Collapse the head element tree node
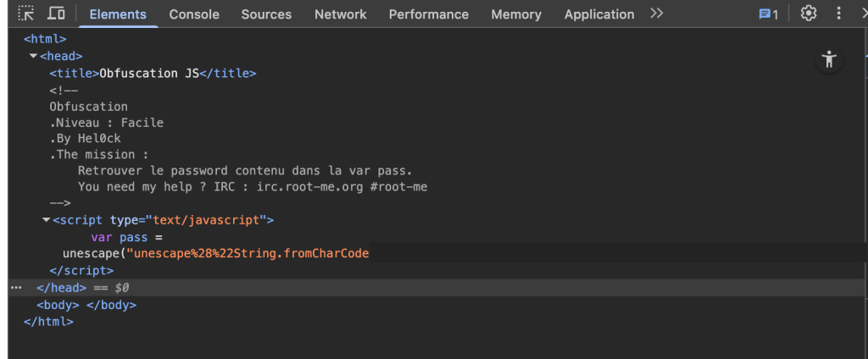This screenshot has height=359, width=868. [33, 56]
